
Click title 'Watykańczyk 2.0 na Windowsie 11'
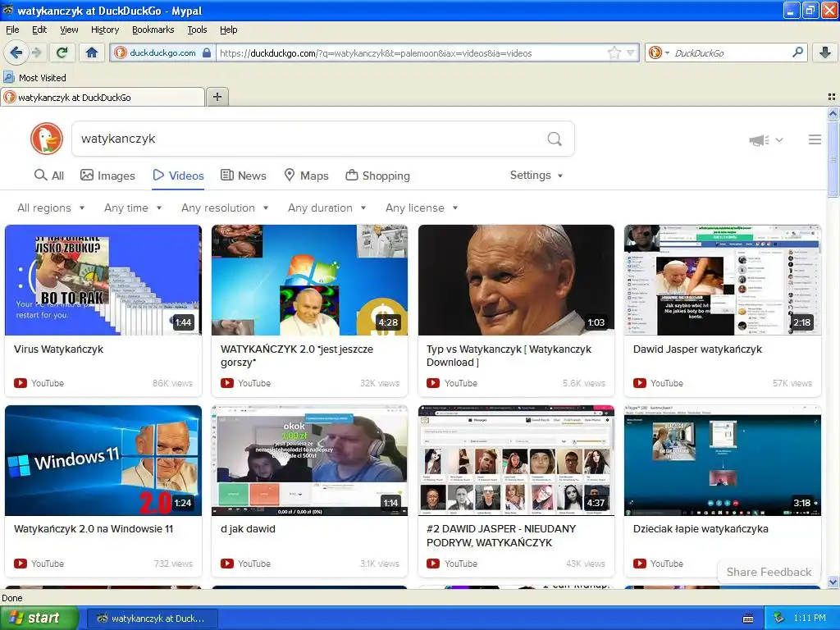[94, 529]
